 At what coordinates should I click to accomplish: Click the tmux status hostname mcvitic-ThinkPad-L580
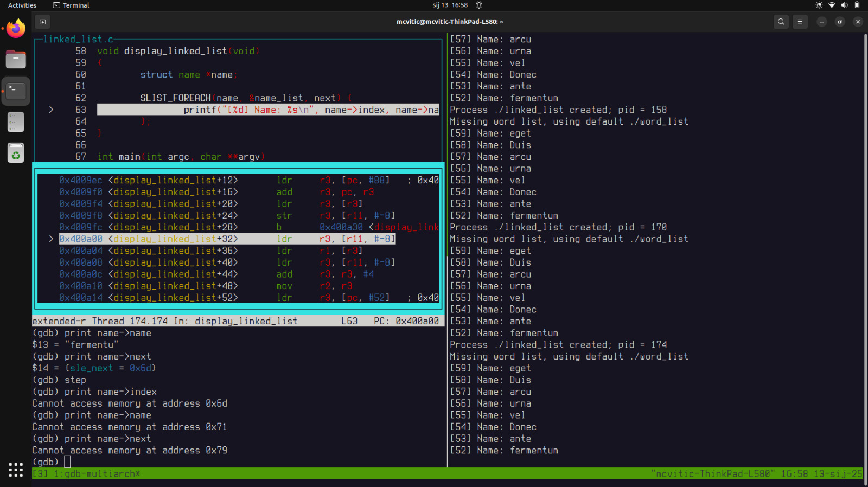[713, 474]
